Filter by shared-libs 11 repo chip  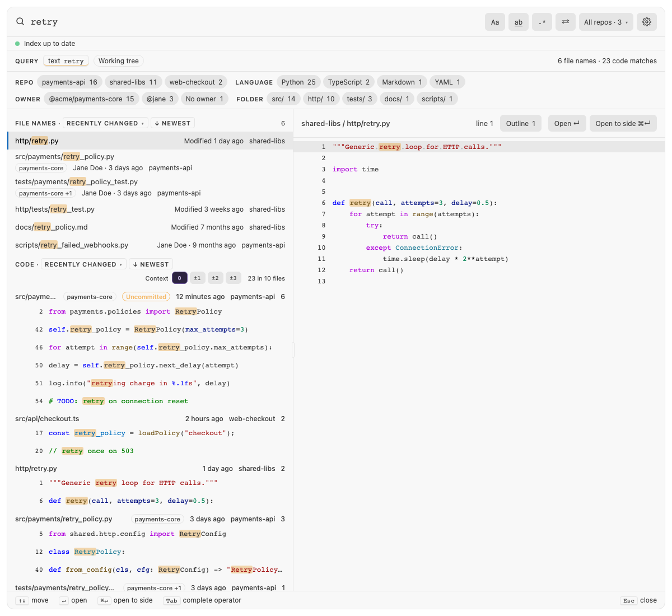(x=133, y=82)
